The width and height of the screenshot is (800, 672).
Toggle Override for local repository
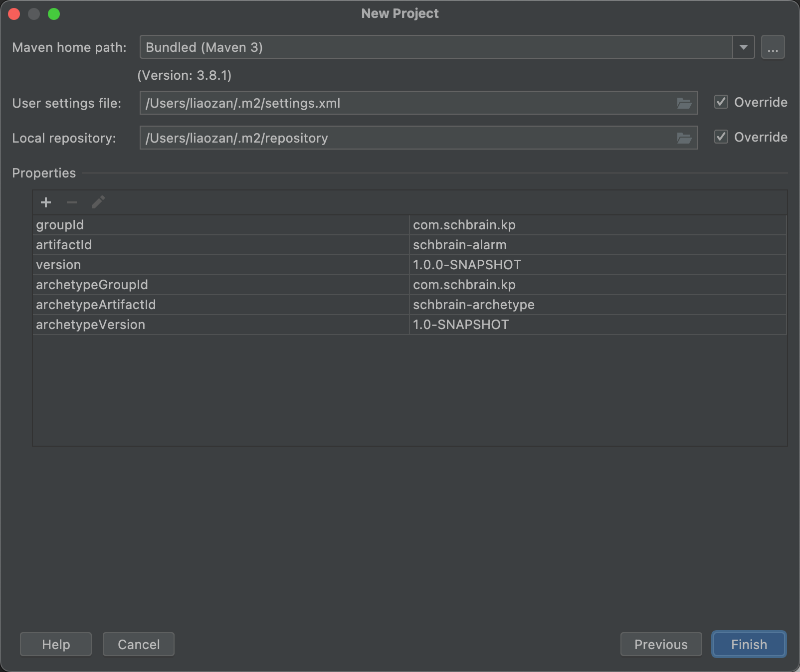pyautogui.click(x=721, y=137)
